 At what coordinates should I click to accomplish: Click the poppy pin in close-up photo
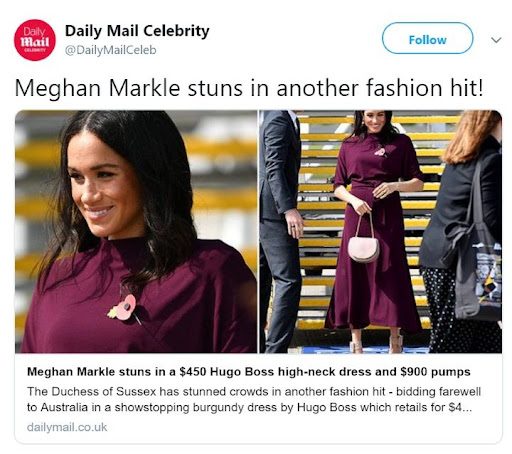click(124, 308)
